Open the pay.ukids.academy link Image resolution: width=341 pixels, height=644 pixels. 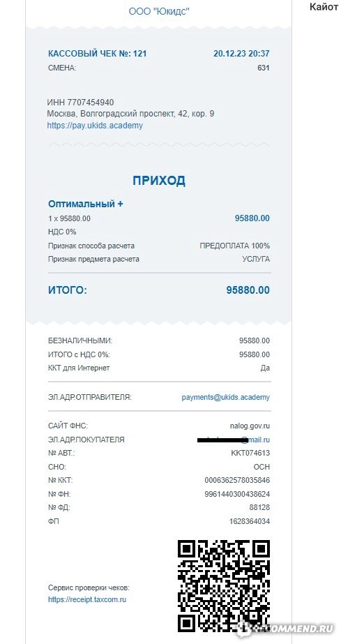[x=95, y=126]
